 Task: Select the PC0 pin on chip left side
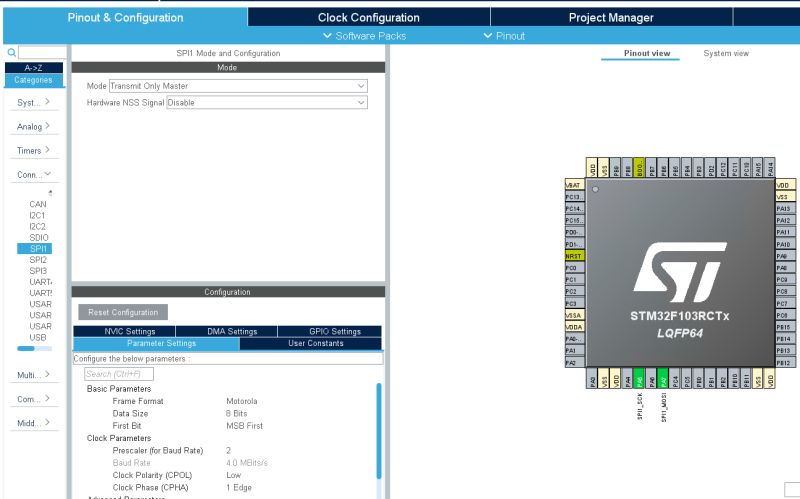click(x=574, y=268)
